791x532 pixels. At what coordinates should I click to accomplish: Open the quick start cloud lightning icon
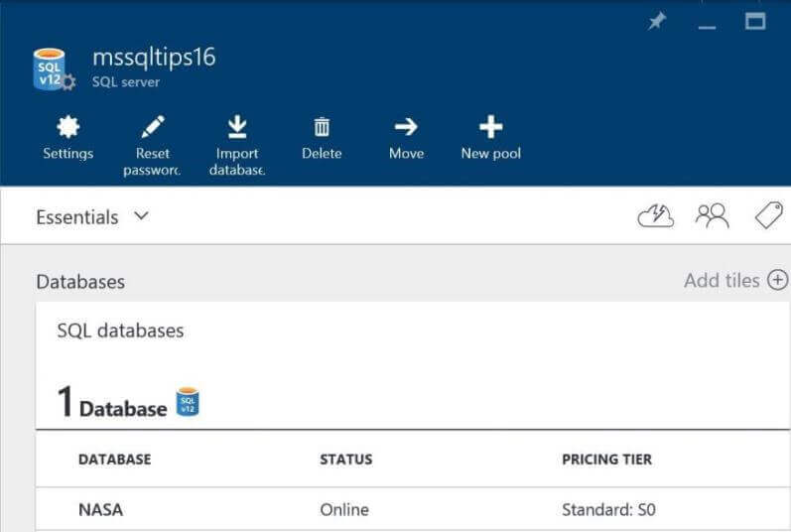point(655,216)
